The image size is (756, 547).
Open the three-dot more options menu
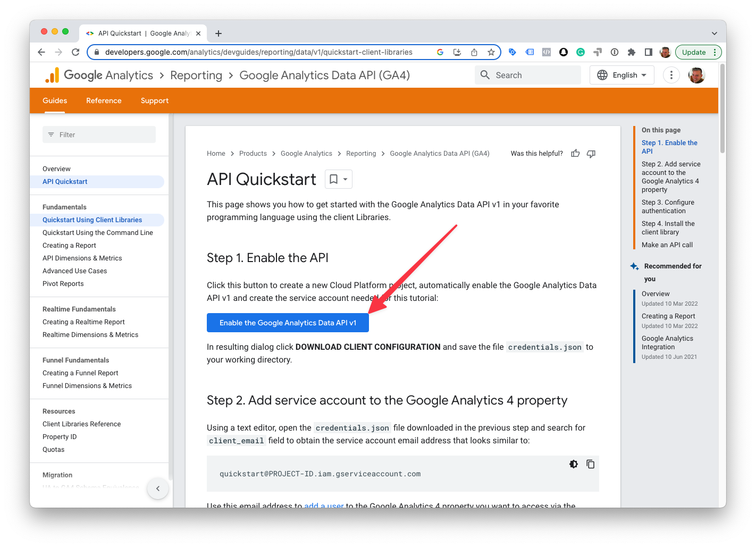(x=671, y=75)
